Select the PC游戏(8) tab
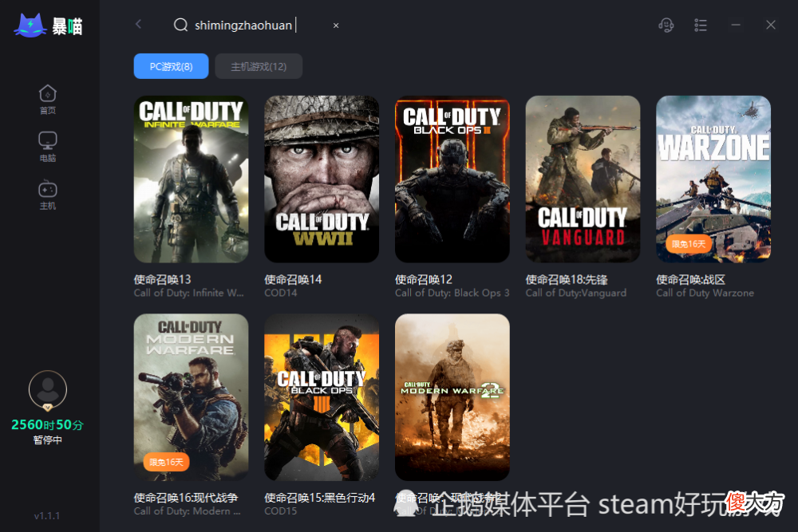The image size is (798, 532). (171, 66)
